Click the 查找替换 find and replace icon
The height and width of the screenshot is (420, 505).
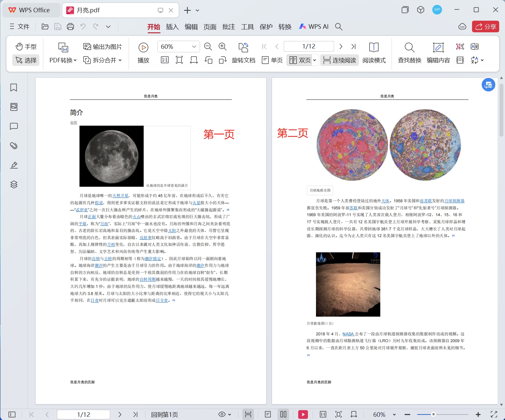click(409, 53)
